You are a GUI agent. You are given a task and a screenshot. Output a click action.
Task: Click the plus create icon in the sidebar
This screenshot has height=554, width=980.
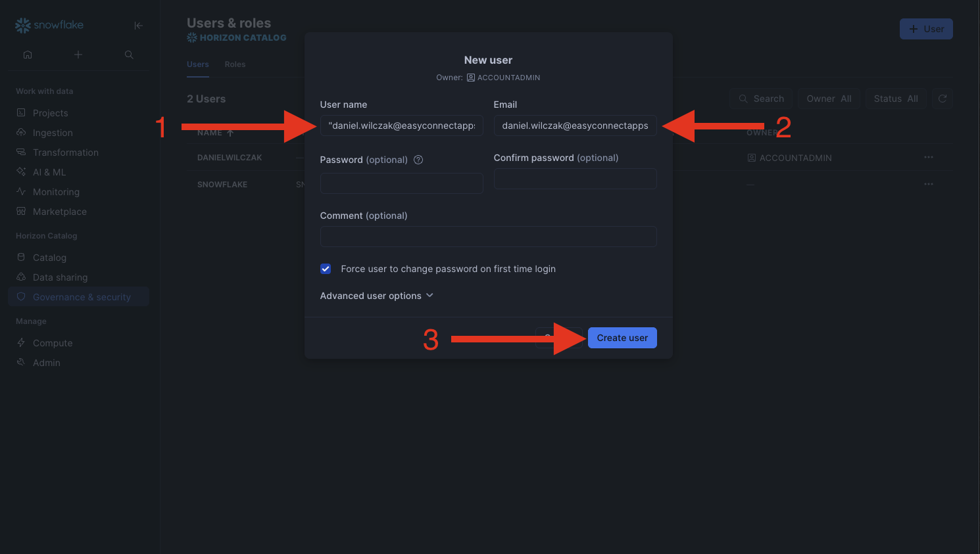[x=78, y=55]
